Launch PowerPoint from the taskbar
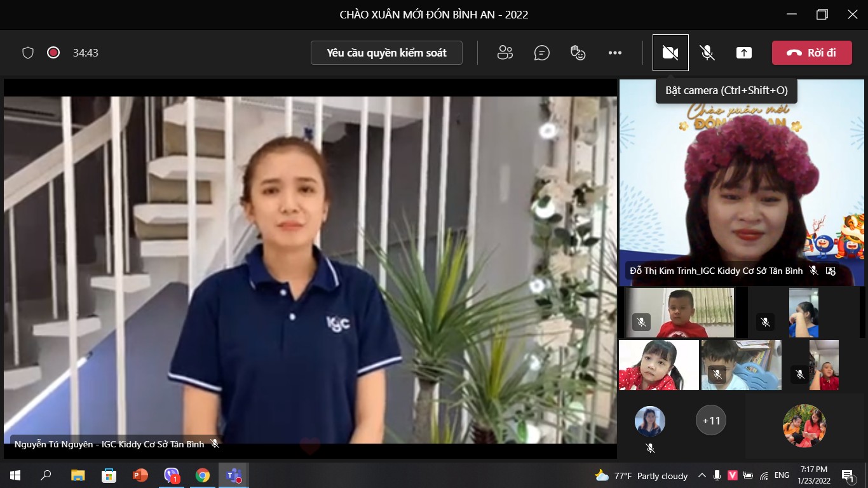 (141, 475)
